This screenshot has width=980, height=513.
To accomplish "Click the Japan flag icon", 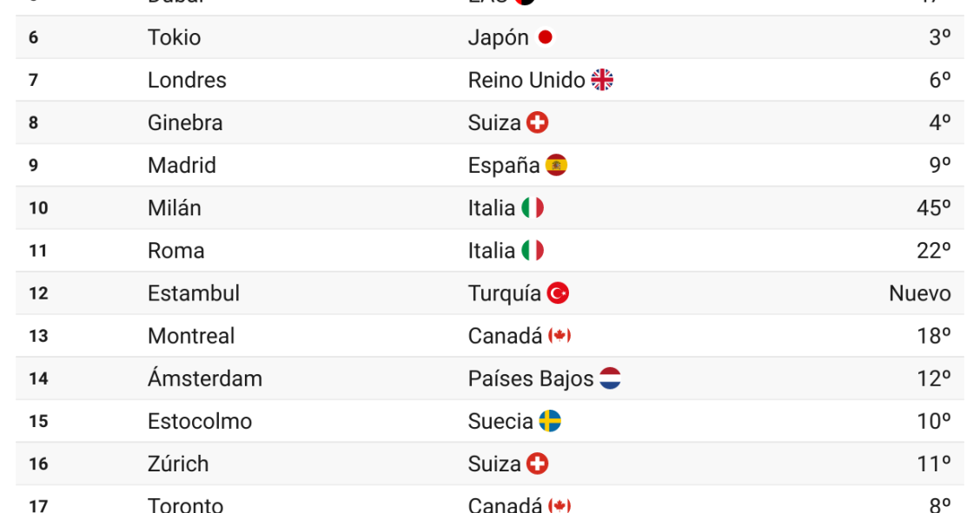I will coord(545,37).
